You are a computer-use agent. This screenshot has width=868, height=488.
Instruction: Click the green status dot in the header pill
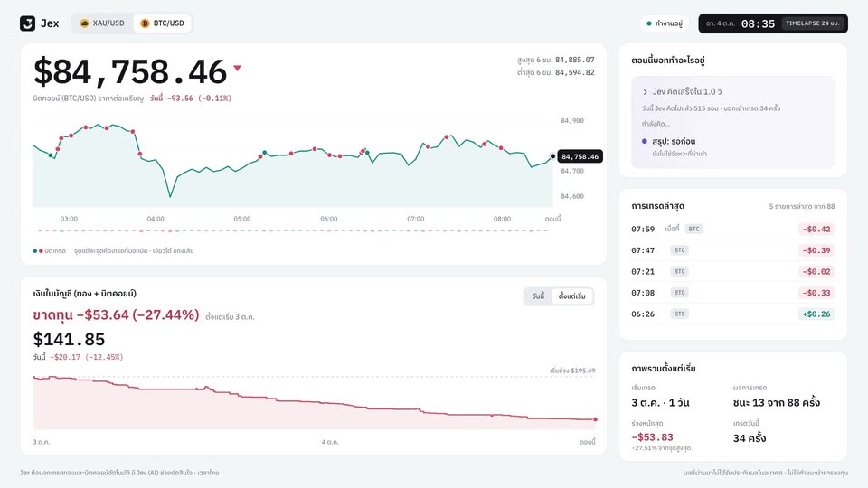tap(649, 23)
